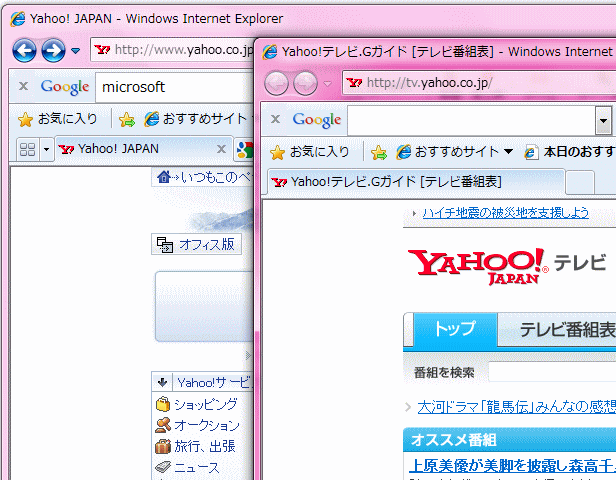Screen dimensions: 616x480
Task: Open a new tab in front window
Action: (580, 183)
